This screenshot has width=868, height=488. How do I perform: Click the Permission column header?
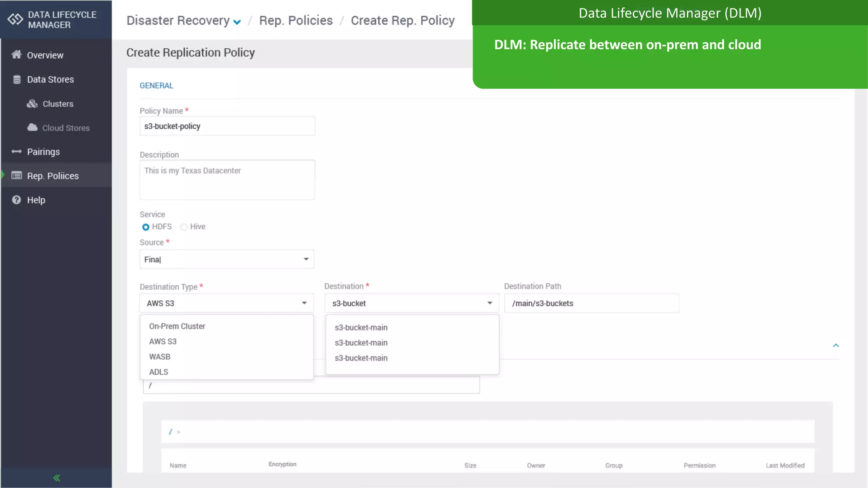699,466
